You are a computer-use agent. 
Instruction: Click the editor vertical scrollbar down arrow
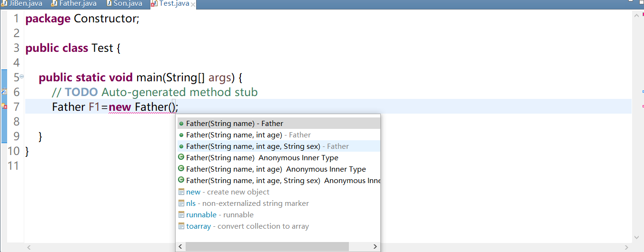(x=636, y=238)
